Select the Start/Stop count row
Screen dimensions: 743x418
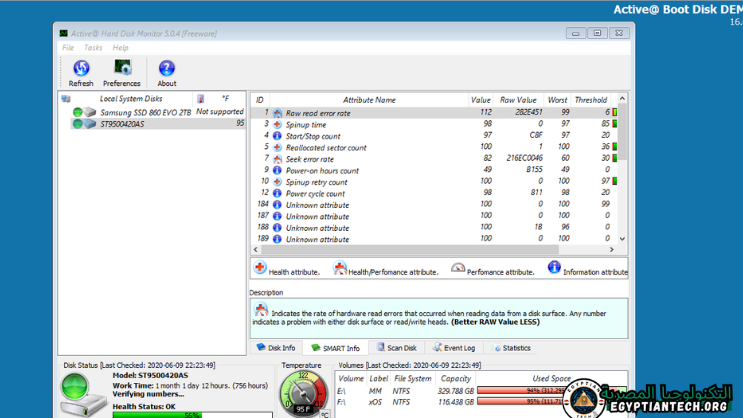pos(434,136)
